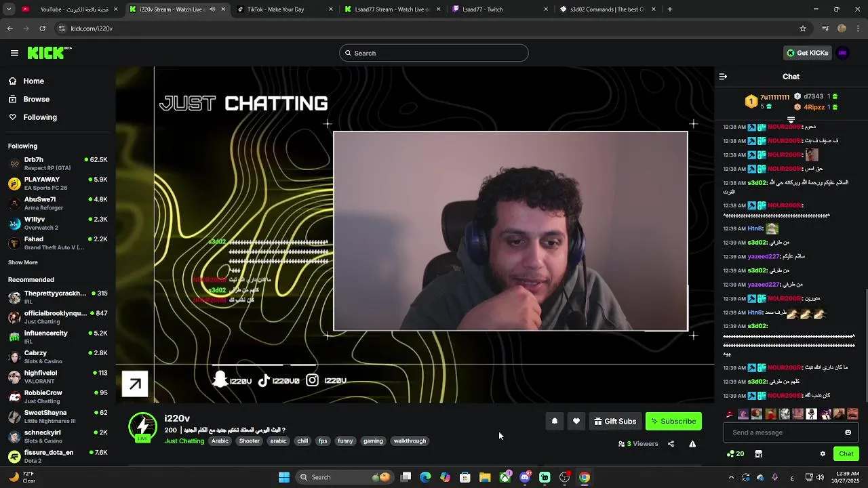Switch to s3d02 Commands tab
Viewport: 868px width, 488px height.
608,9
